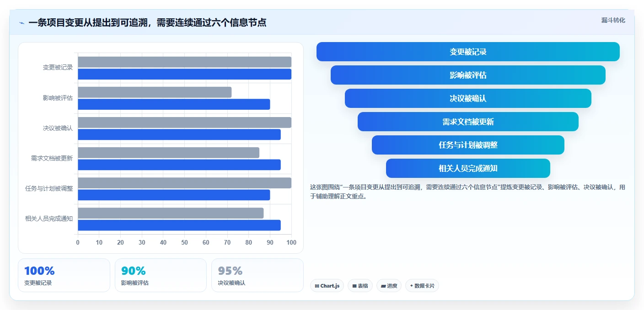644x310 pixels.
Task: Click the chart axis label 影响被评估
Action: coord(58,98)
